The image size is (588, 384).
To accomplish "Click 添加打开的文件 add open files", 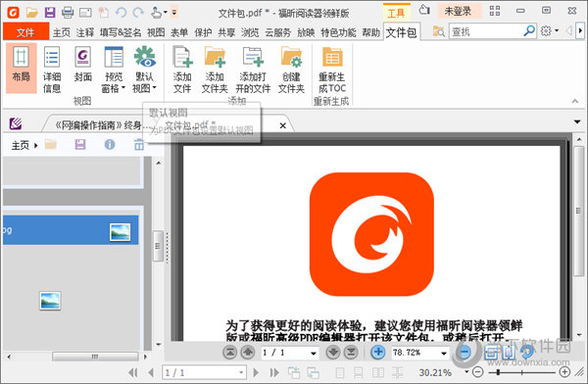I will pyautogui.click(x=253, y=70).
